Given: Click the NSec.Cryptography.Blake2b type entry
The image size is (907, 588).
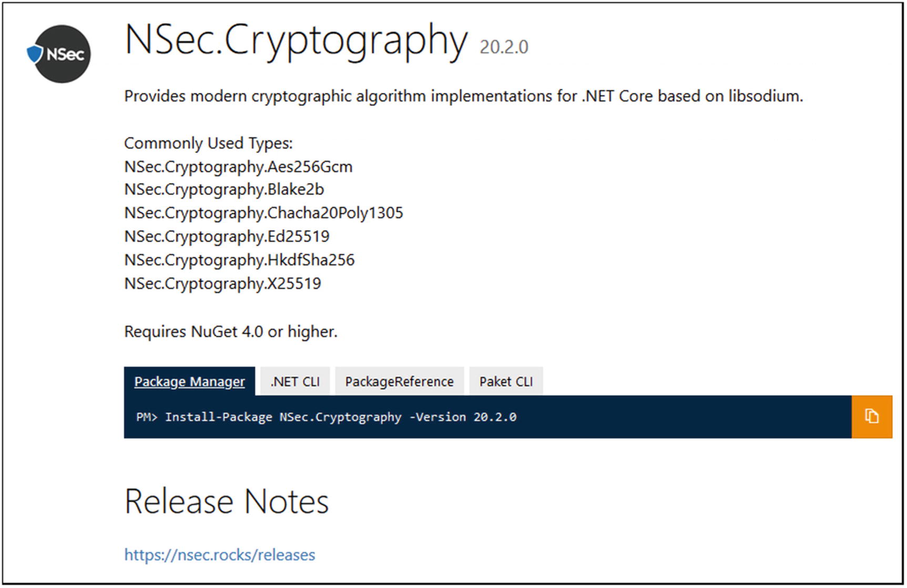Looking at the screenshot, I should click(224, 190).
